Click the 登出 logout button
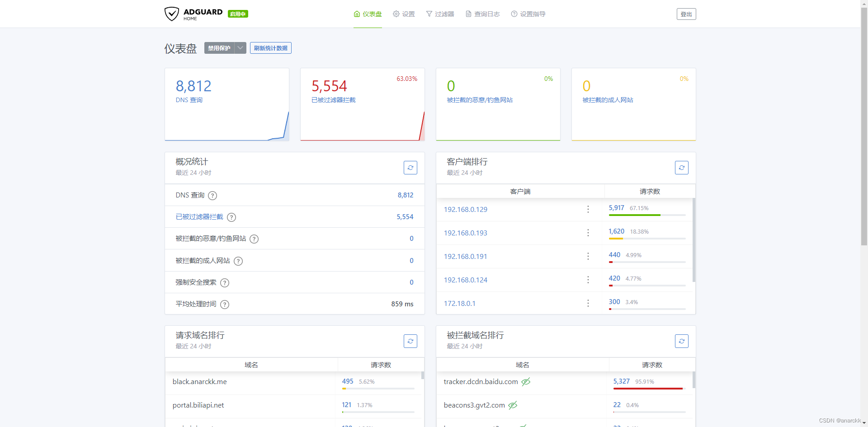Screen dimensions: 868x427 pos(686,14)
